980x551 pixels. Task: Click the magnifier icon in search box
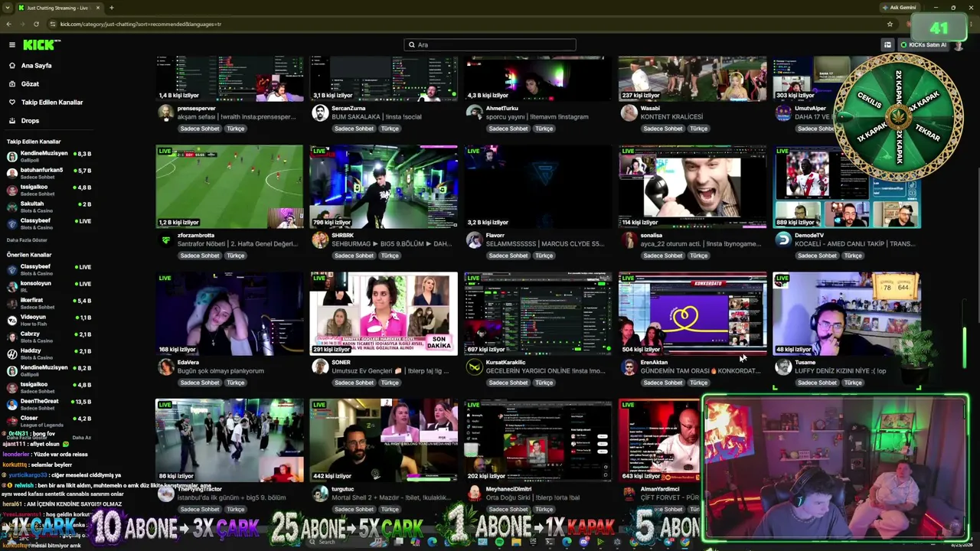(412, 45)
